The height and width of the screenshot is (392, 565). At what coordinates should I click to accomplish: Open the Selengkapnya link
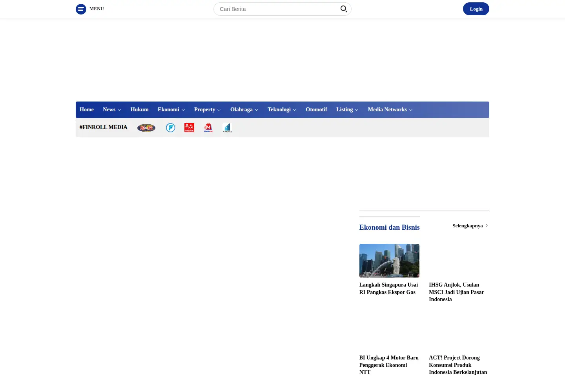(467, 226)
